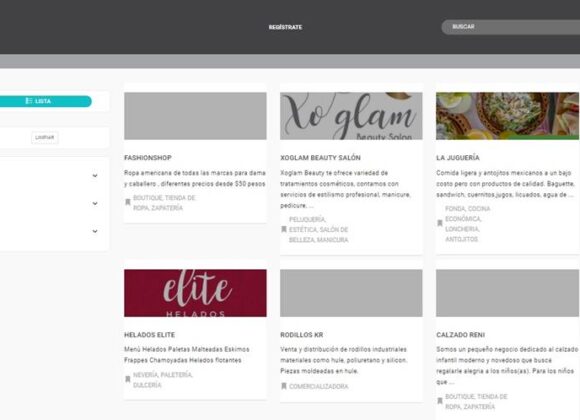Expand the third sidebar filter chevron
The width and height of the screenshot is (580, 420).
(95, 231)
